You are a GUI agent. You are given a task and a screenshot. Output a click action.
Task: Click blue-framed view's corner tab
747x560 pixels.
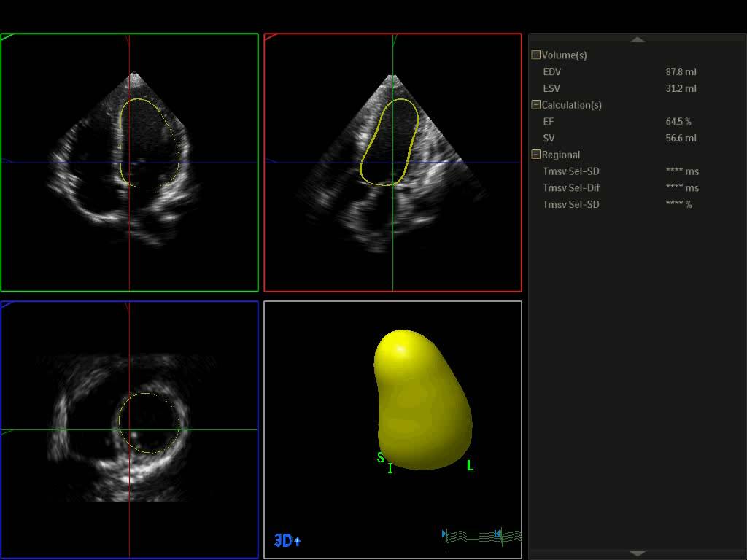click(8, 305)
